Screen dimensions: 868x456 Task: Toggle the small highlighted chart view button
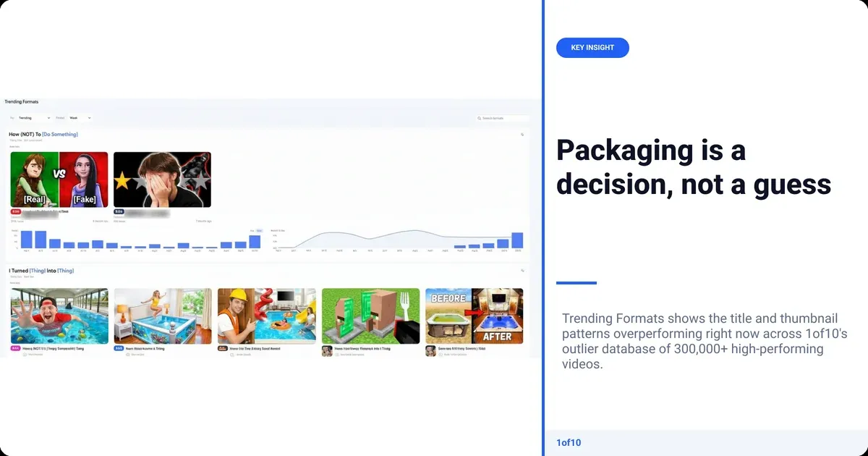[260, 230]
